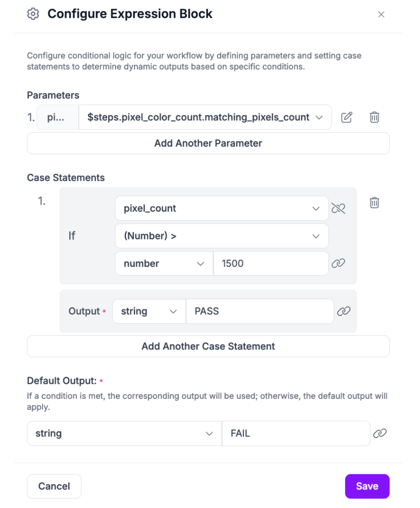Toggle the link icon next to 1500 value

point(338,263)
